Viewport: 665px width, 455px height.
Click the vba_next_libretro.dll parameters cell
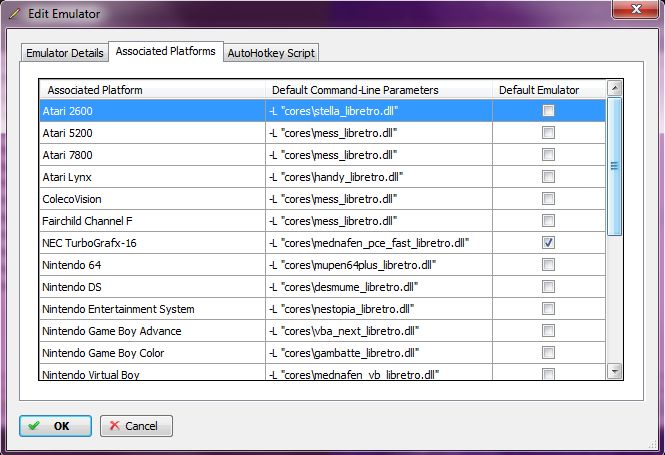coord(379,331)
